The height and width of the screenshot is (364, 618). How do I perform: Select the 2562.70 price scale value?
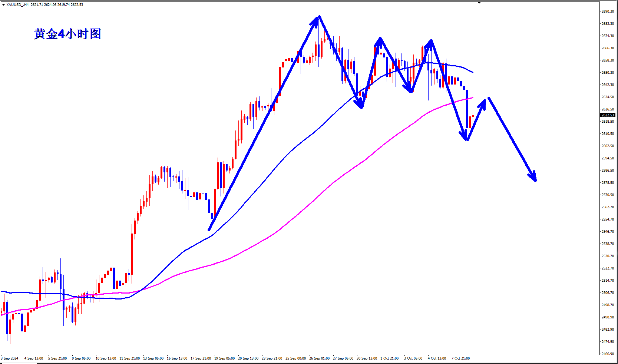click(608, 207)
